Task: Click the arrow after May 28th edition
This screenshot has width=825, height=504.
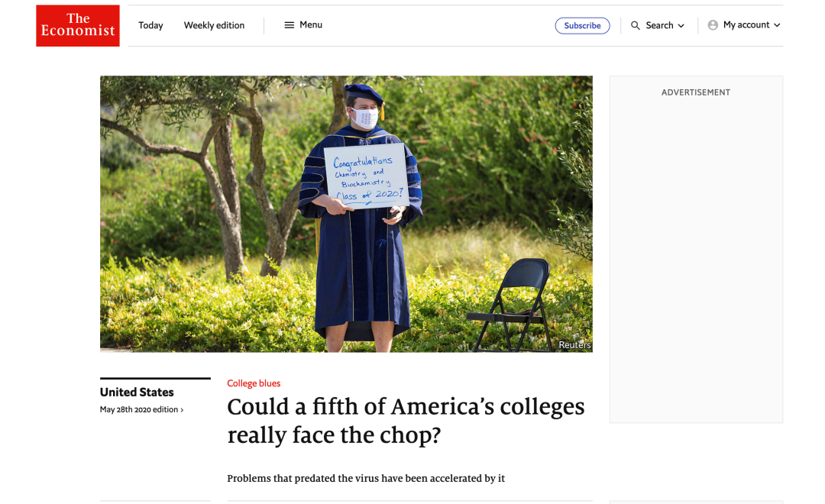Action: click(182, 410)
